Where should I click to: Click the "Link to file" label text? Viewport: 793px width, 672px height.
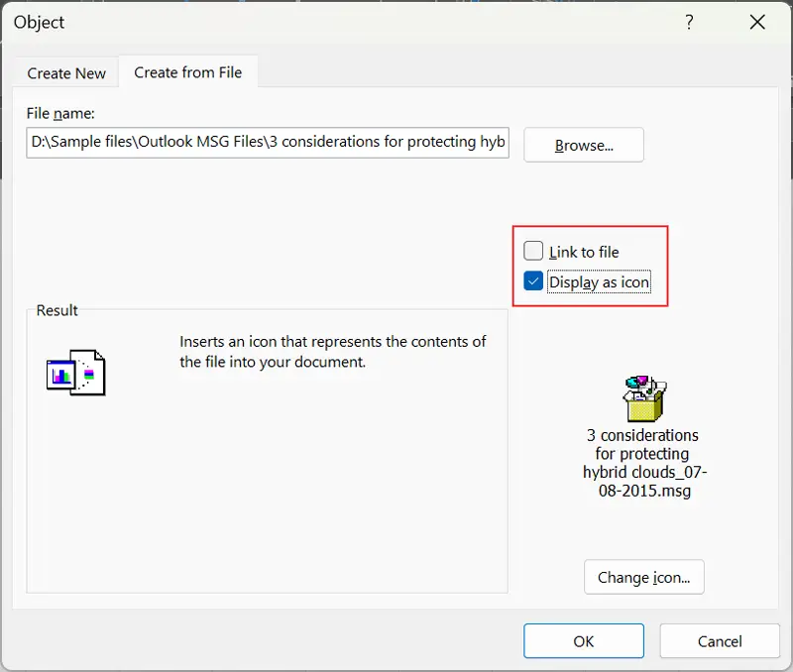coord(584,253)
